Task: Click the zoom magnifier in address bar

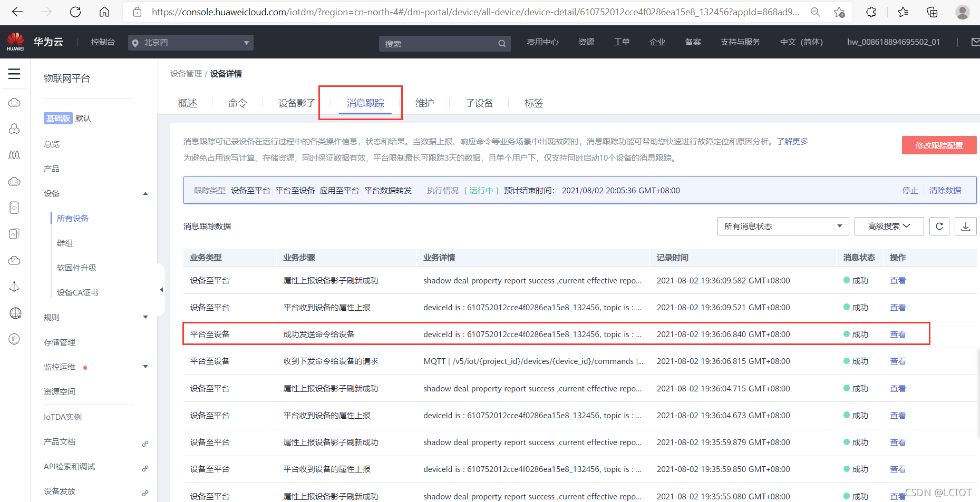Action: click(815, 12)
